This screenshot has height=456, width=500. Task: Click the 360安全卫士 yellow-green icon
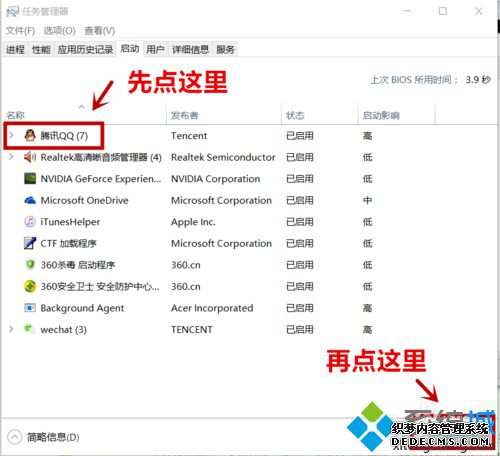point(30,286)
